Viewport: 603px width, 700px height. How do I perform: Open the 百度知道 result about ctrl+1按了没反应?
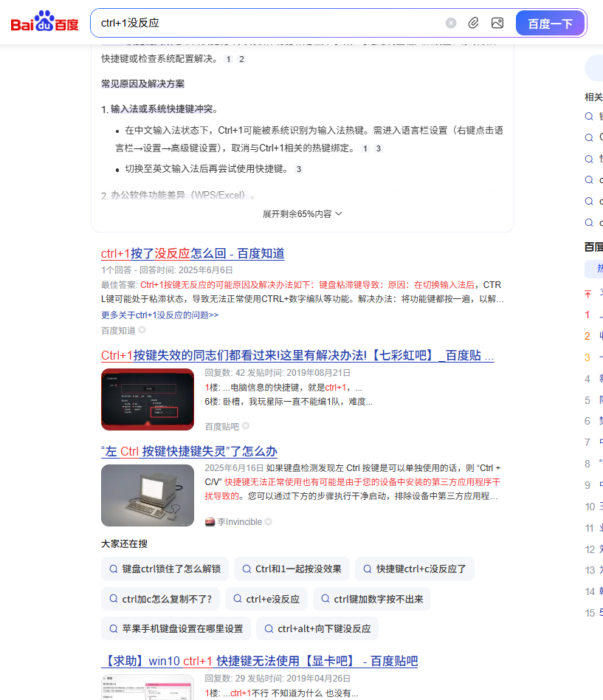(x=193, y=253)
